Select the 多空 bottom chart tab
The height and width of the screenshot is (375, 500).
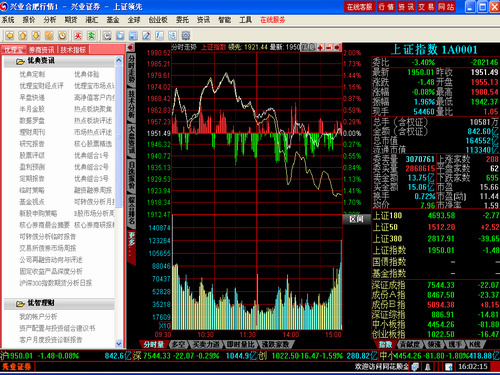click(179, 344)
